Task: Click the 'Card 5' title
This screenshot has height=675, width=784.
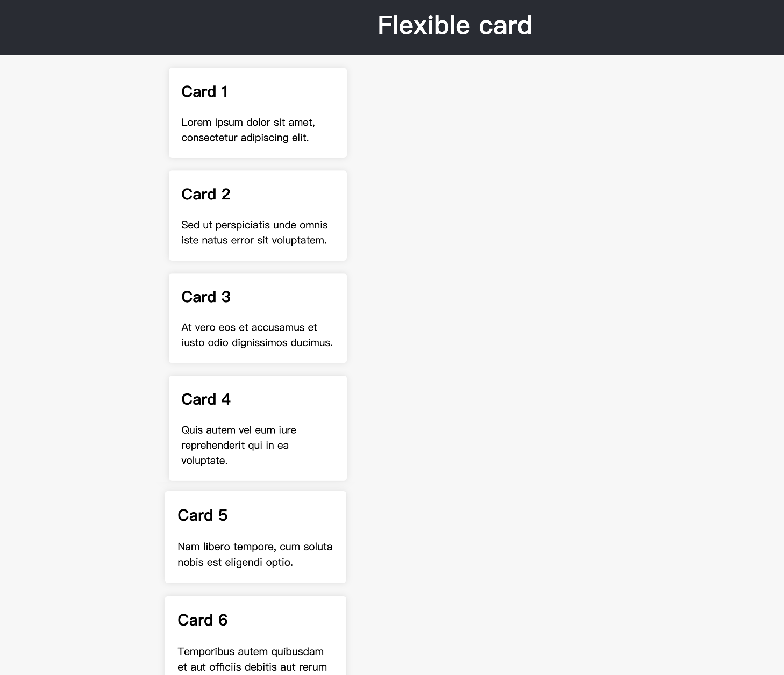Action: point(203,516)
